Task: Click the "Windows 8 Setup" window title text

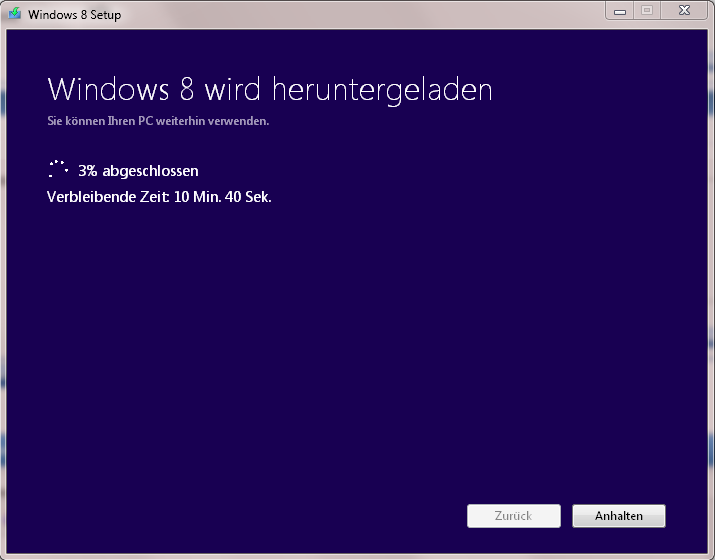Action: 75,15
